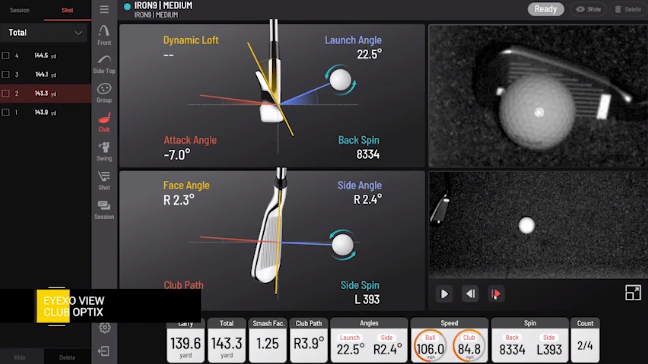
Task: Click the Club Path R3.9° tile
Action: pyautogui.click(x=309, y=341)
